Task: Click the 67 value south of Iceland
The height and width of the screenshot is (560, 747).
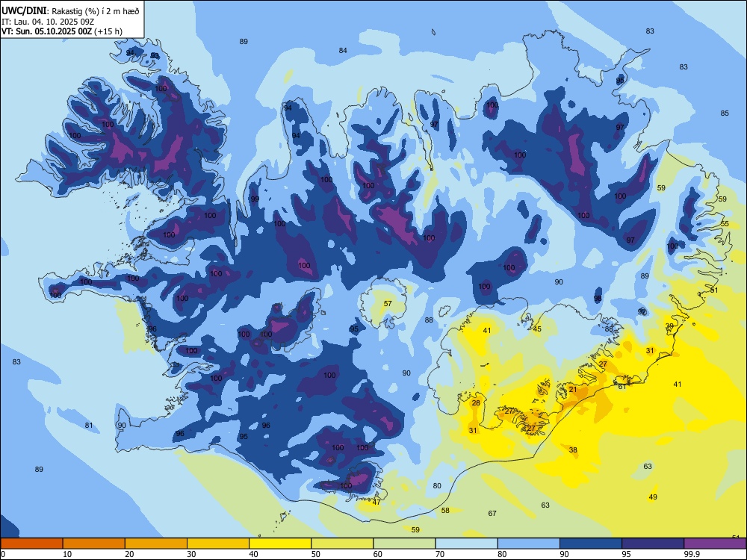Action: 492,514
